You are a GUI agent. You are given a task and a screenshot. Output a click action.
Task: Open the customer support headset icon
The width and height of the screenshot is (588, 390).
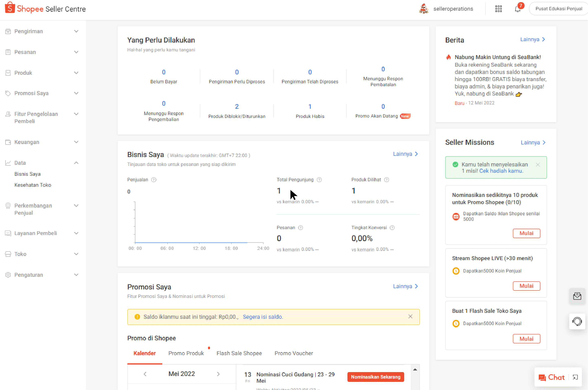(577, 322)
